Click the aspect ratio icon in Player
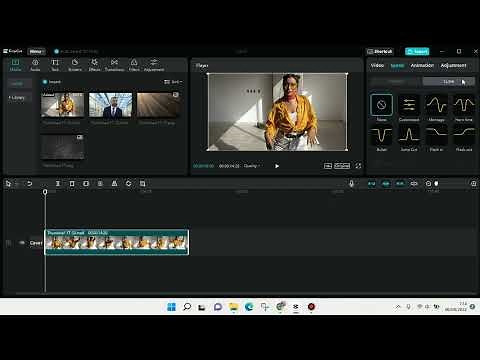 (x=328, y=166)
